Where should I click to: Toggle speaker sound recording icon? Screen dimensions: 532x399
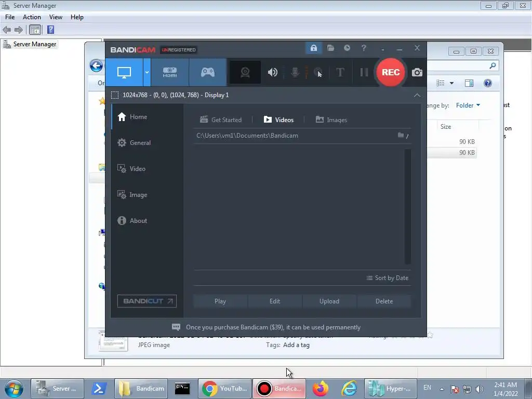click(272, 72)
